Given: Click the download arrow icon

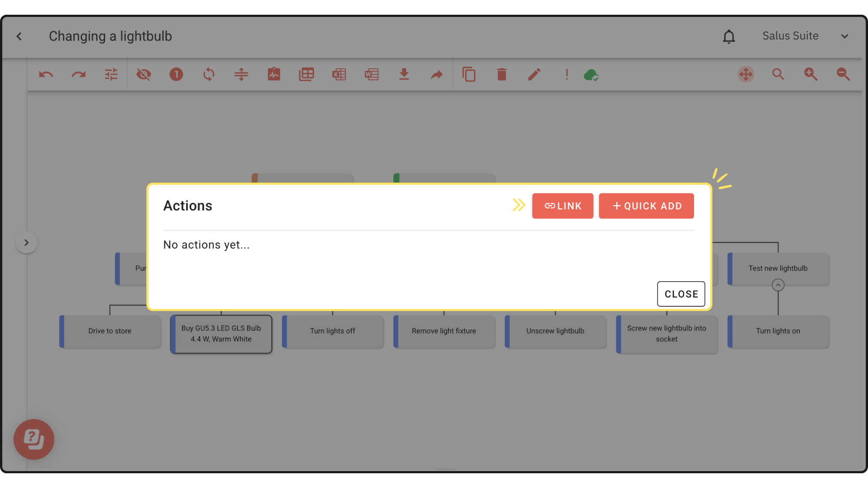Looking at the screenshot, I should coord(404,75).
